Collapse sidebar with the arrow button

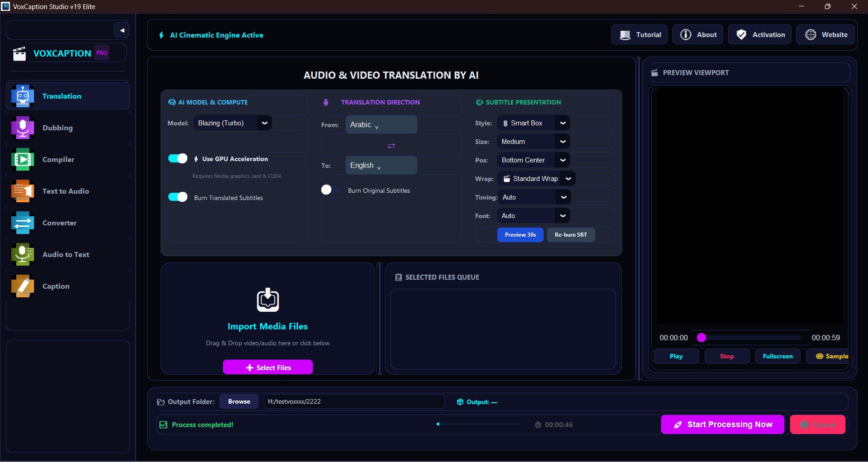tap(122, 30)
